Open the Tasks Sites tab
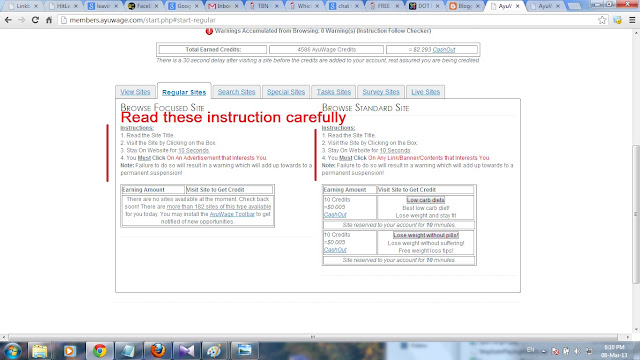The height and width of the screenshot is (360, 640). click(333, 92)
